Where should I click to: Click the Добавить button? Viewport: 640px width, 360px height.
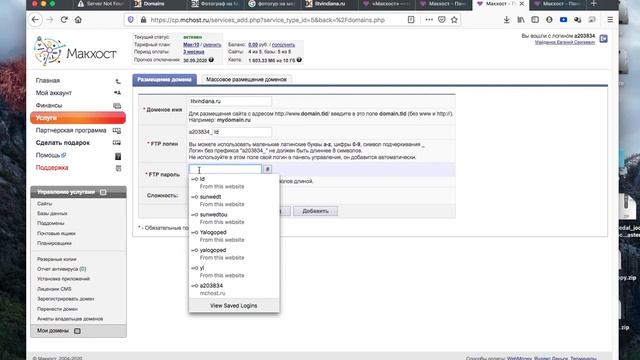315,211
